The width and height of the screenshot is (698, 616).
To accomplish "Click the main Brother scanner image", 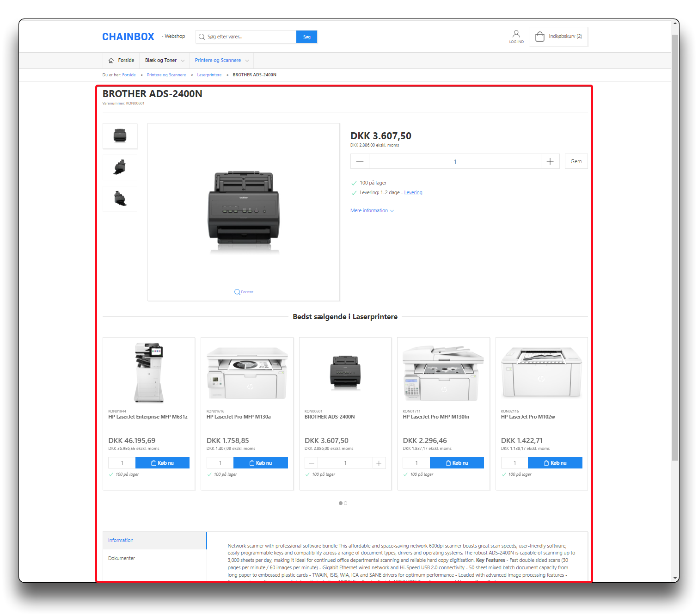I will (244, 211).
